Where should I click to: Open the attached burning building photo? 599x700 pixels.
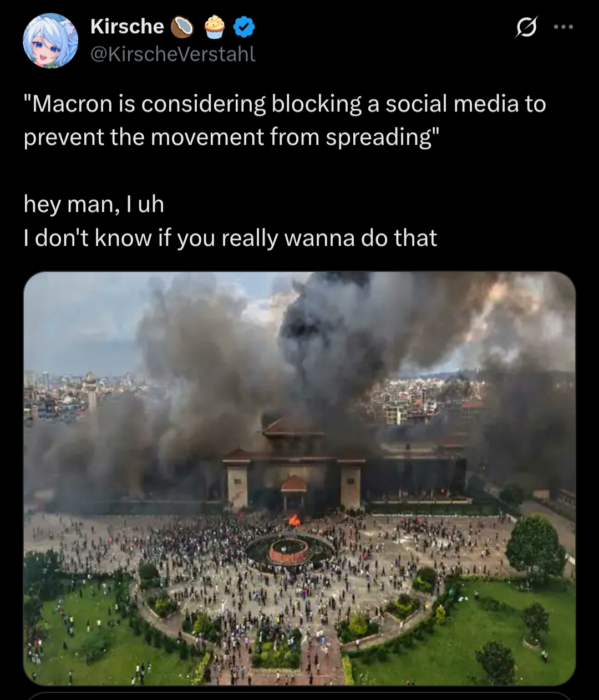pyautogui.click(x=299, y=478)
